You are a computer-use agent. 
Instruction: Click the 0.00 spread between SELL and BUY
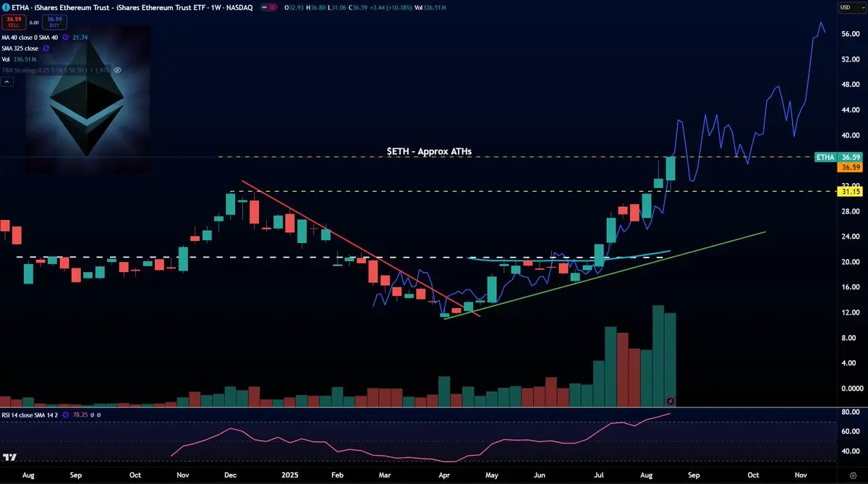point(34,22)
